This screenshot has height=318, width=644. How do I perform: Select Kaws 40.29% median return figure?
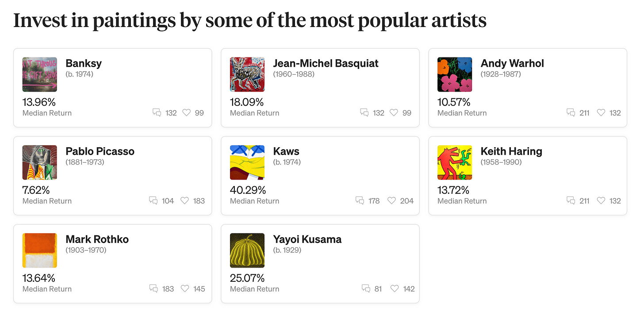pyautogui.click(x=248, y=190)
